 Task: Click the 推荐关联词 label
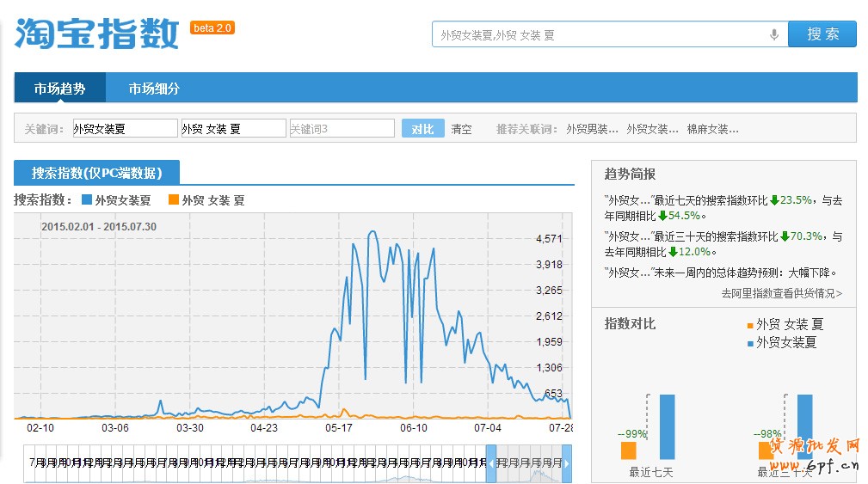click(526, 129)
